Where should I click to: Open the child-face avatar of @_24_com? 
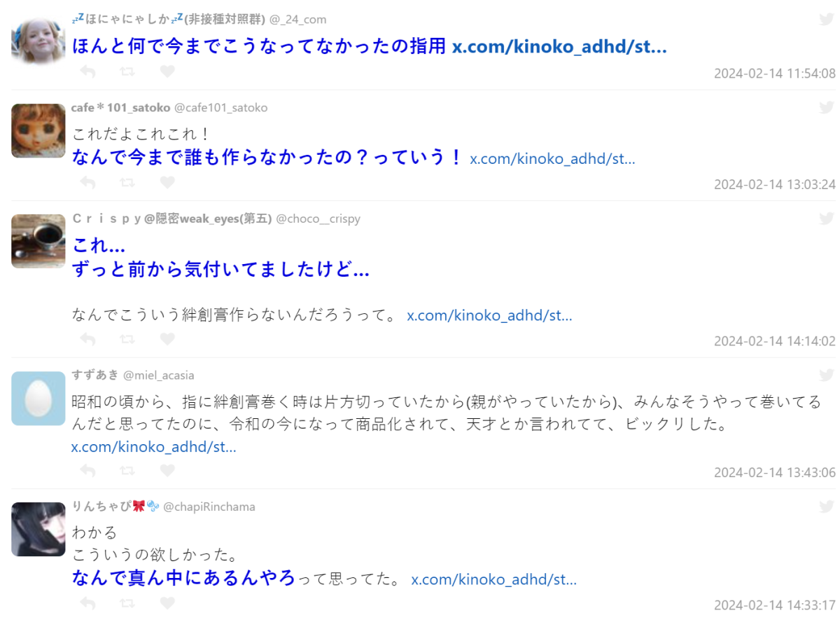click(x=38, y=39)
